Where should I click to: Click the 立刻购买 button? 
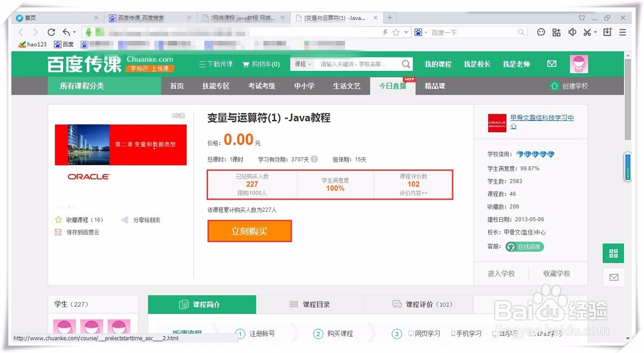coord(249,231)
